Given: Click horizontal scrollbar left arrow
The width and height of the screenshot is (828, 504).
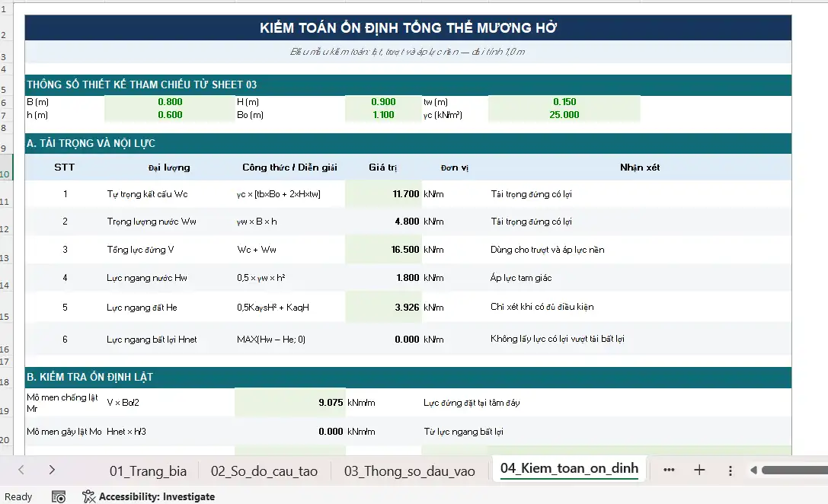Looking at the screenshot, I should click(753, 470).
